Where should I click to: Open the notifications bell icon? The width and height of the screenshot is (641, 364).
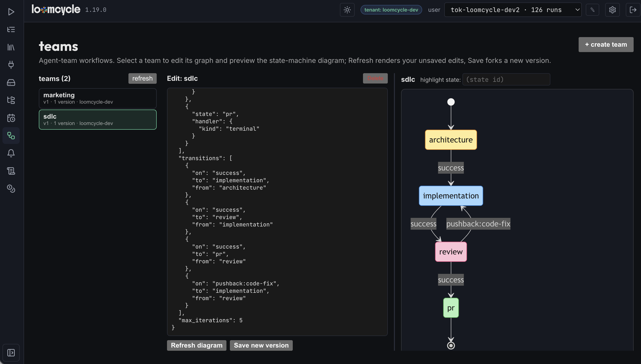point(11,153)
